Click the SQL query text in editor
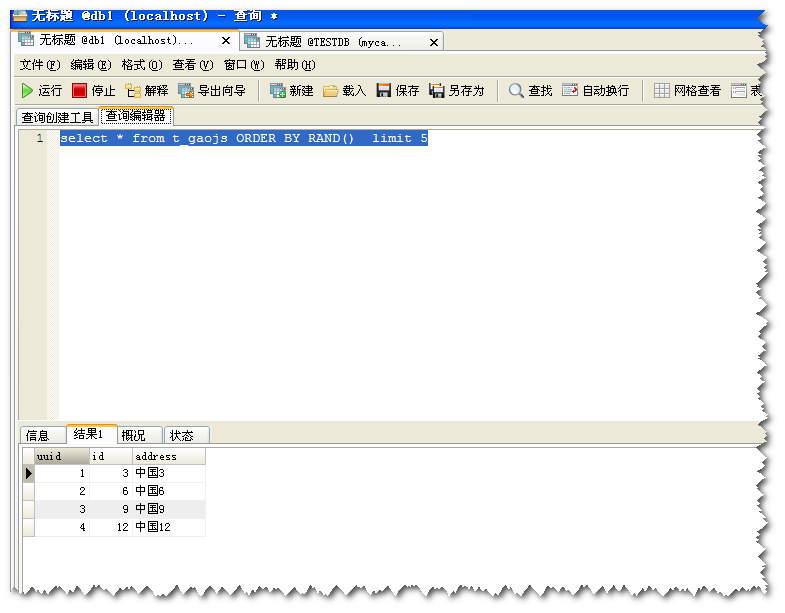This screenshot has width=785, height=613. (244, 138)
